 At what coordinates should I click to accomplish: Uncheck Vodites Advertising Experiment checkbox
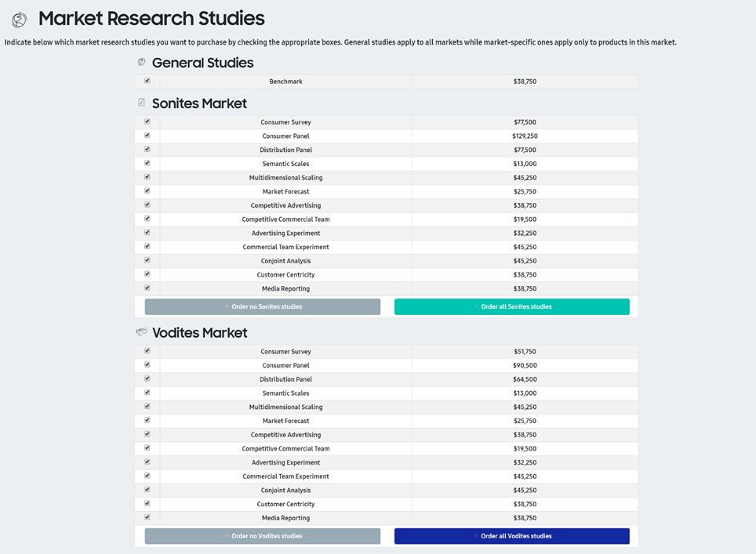point(147,462)
